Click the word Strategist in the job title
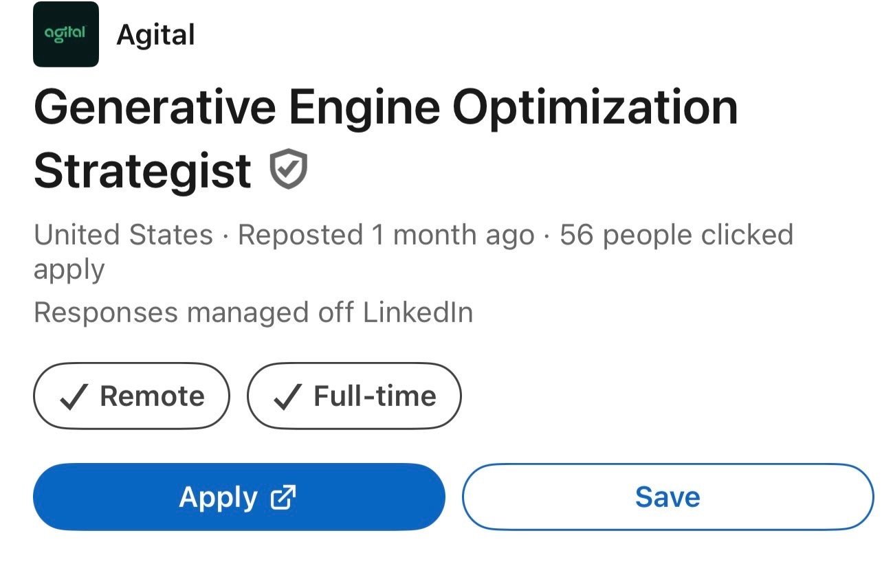This screenshot has width=882, height=588. point(142,171)
